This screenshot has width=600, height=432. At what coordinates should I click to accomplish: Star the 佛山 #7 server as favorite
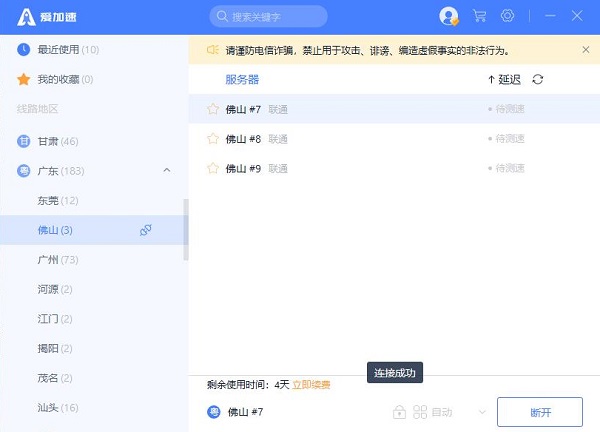[212, 109]
